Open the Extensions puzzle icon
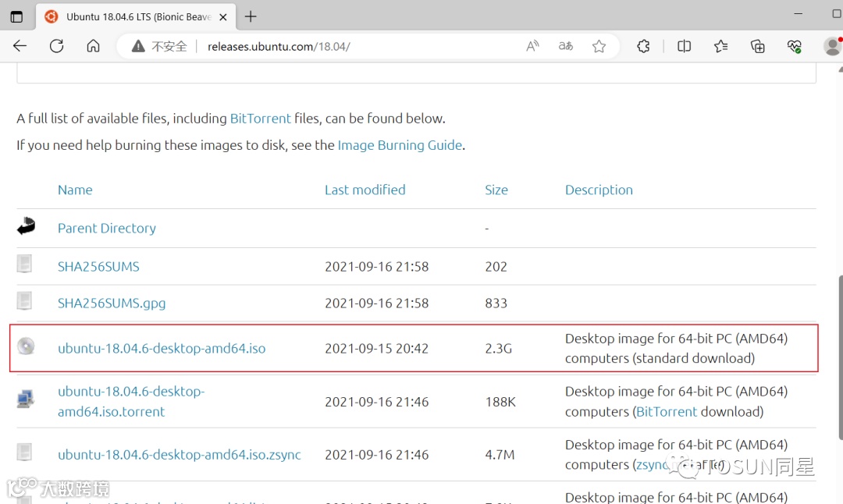 (643, 46)
